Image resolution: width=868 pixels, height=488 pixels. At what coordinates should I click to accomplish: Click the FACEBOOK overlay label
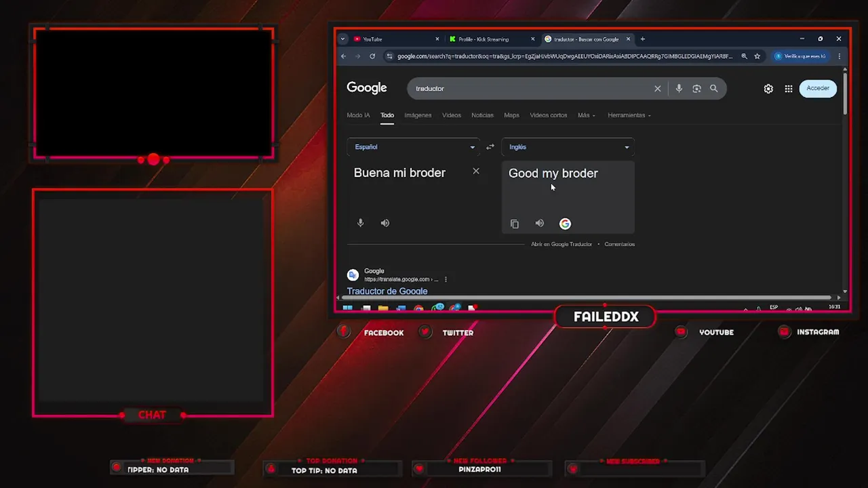pyautogui.click(x=384, y=333)
